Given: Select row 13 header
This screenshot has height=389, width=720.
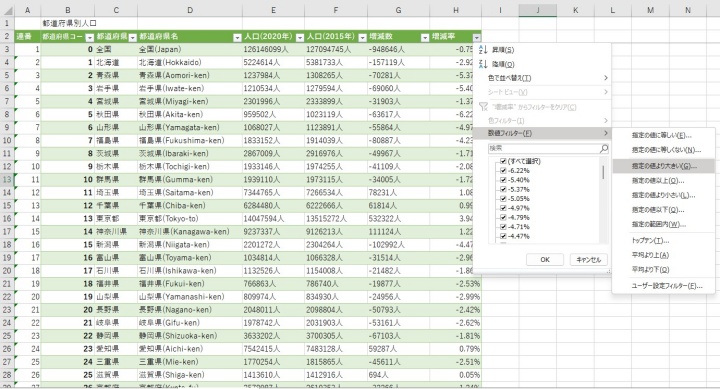Looking at the screenshot, I should (x=7, y=180).
